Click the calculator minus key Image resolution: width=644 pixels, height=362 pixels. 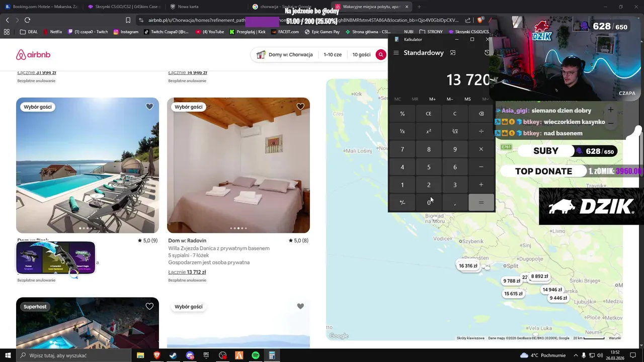click(481, 167)
